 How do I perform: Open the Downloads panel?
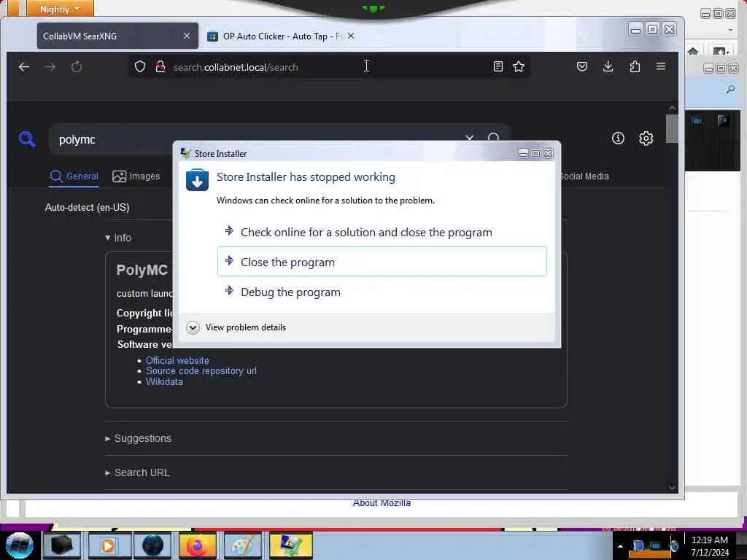pos(608,66)
